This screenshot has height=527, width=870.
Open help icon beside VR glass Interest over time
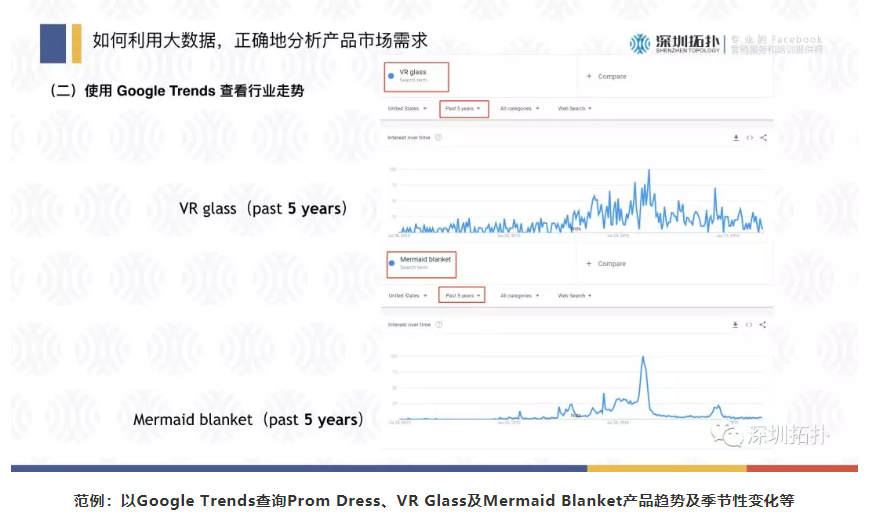[437, 137]
